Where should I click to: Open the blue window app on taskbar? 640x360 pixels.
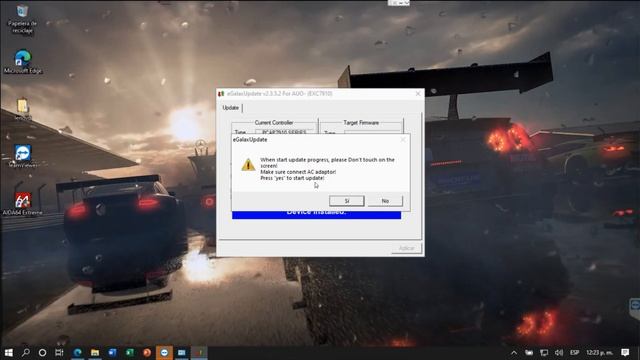click(x=182, y=352)
